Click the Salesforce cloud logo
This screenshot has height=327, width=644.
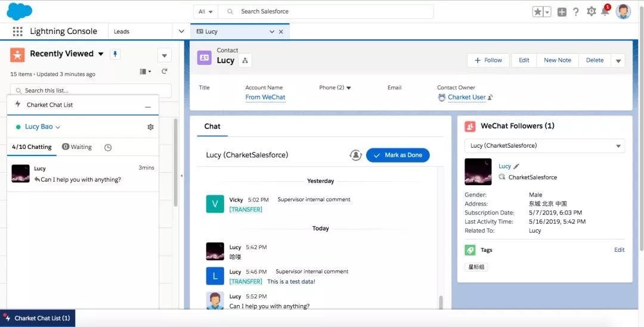click(x=19, y=11)
